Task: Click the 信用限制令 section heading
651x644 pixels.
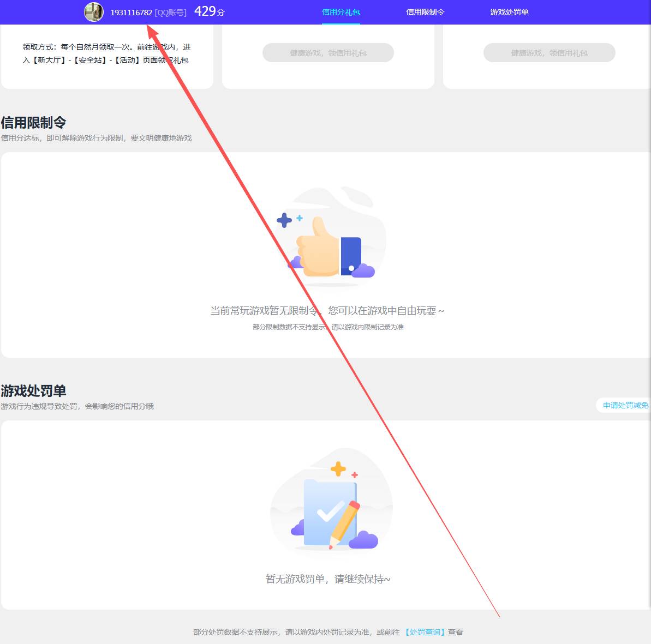Action: pyautogui.click(x=33, y=122)
